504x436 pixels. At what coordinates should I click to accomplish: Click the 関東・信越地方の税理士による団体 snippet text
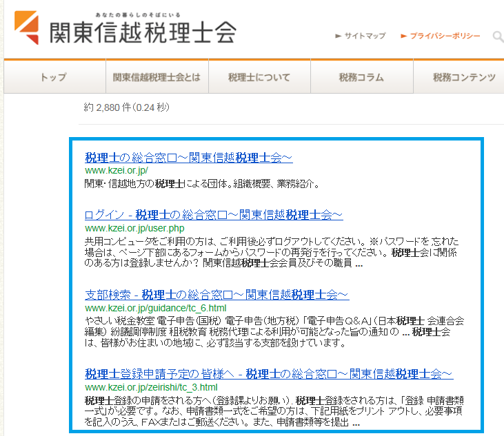coord(201,184)
